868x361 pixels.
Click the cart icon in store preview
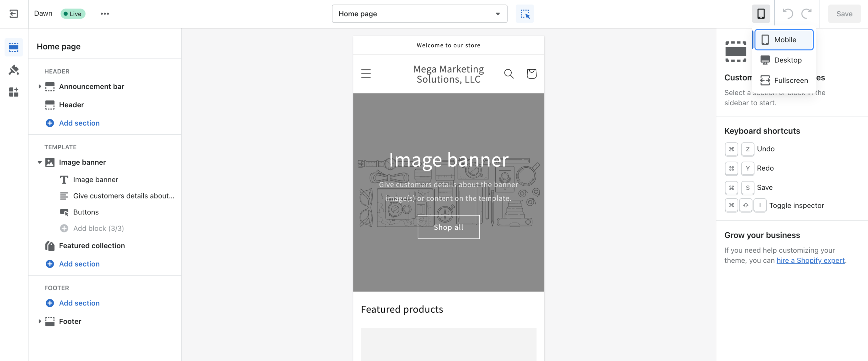531,73
